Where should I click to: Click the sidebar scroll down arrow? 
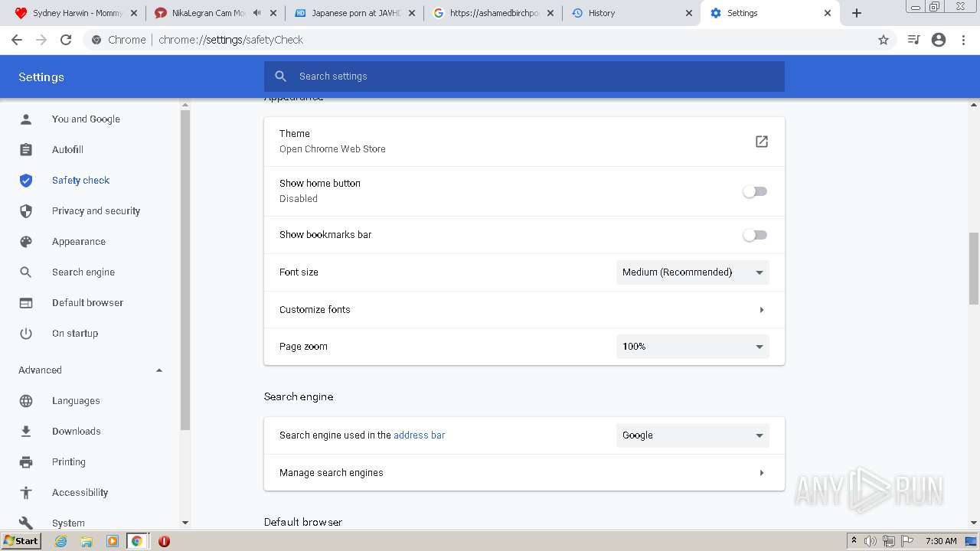[185, 523]
